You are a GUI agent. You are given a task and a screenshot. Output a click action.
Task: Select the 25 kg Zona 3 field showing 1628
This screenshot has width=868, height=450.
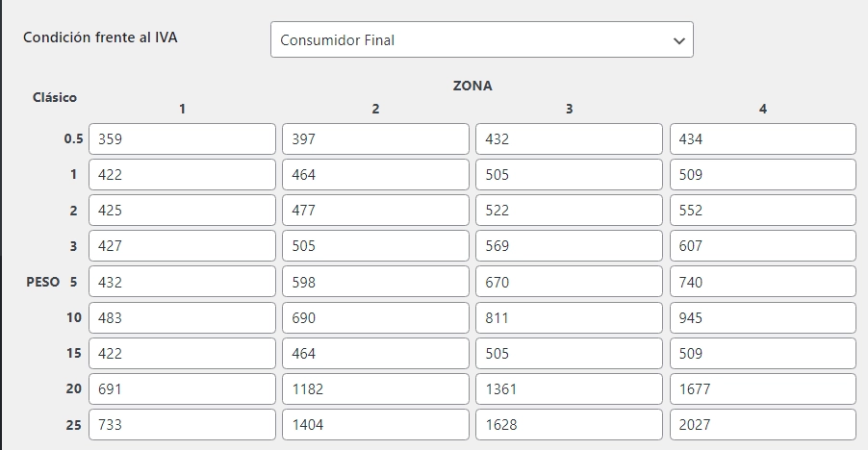click(569, 424)
